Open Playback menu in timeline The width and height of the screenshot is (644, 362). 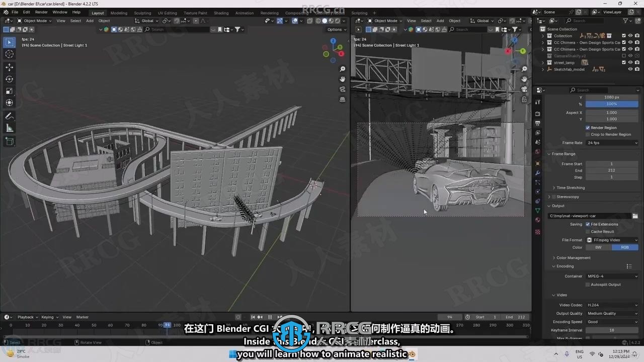27,317
